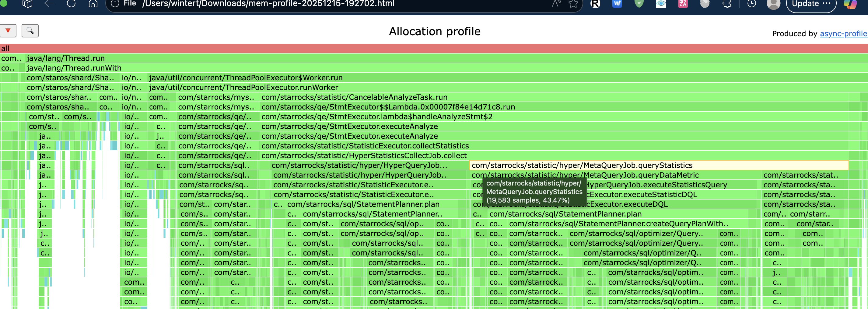Open the user profile avatar
Screen dimensions: 868x309
point(773,4)
